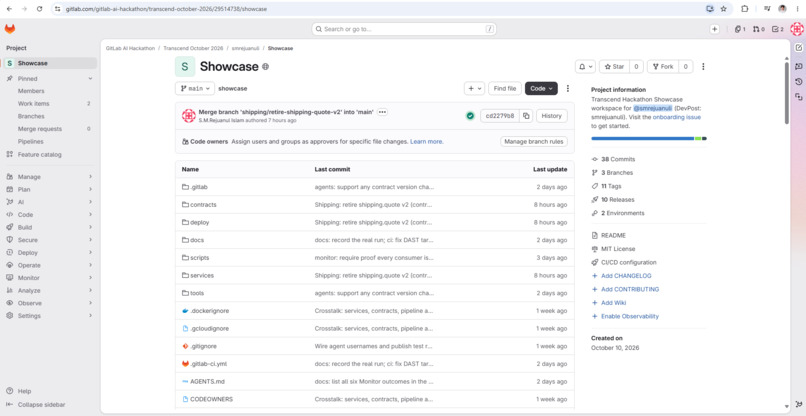
Task: Open the AGENTS.md file
Action: click(x=207, y=382)
